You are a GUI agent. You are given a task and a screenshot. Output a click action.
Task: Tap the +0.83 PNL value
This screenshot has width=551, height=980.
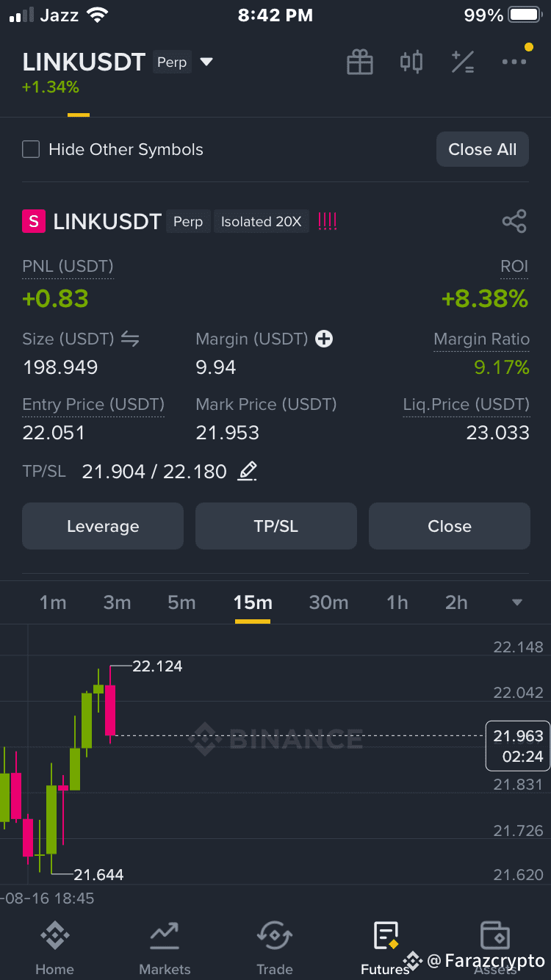[x=55, y=298]
